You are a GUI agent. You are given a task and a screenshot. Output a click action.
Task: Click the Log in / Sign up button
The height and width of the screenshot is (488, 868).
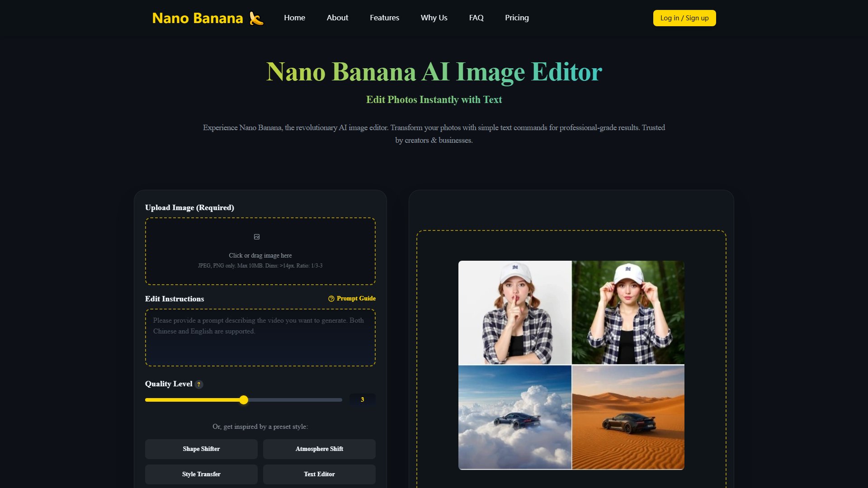click(684, 18)
